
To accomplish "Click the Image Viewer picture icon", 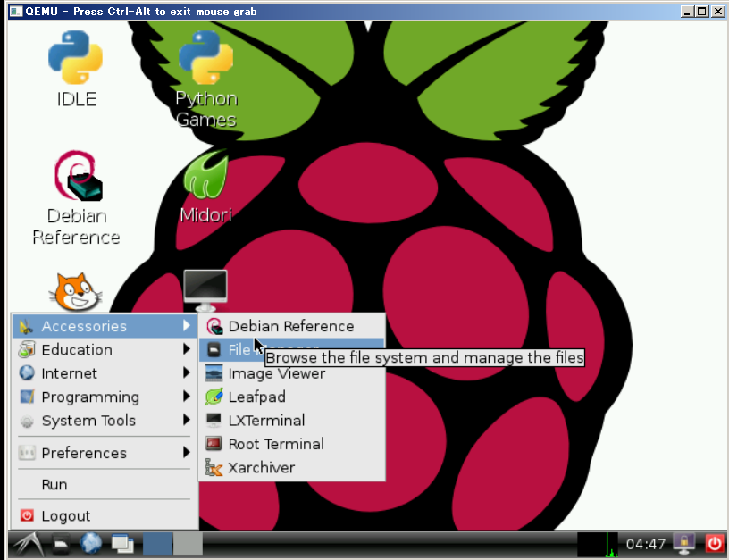I will pos(214,372).
